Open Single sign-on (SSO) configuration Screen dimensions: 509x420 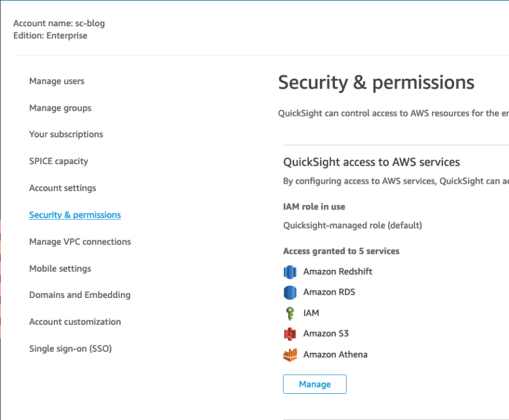[x=70, y=348]
